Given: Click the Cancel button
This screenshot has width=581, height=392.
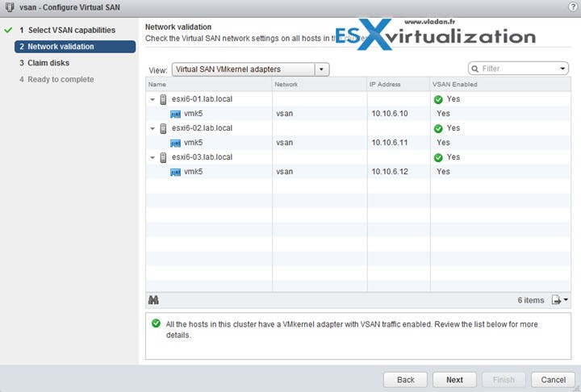Looking at the screenshot, I should 554,380.
